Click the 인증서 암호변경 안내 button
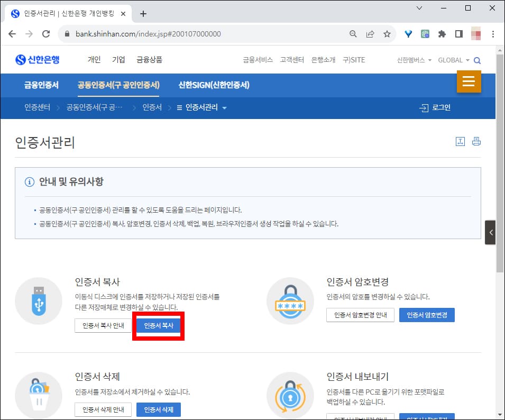The width and height of the screenshot is (505, 420). 360,314
